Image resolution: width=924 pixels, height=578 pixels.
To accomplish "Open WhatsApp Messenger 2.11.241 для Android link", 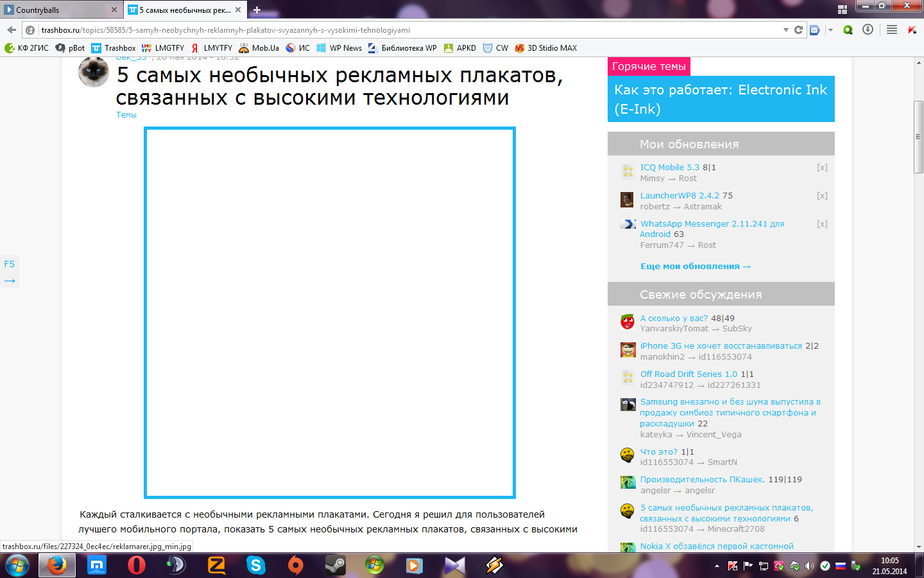I will coord(712,229).
